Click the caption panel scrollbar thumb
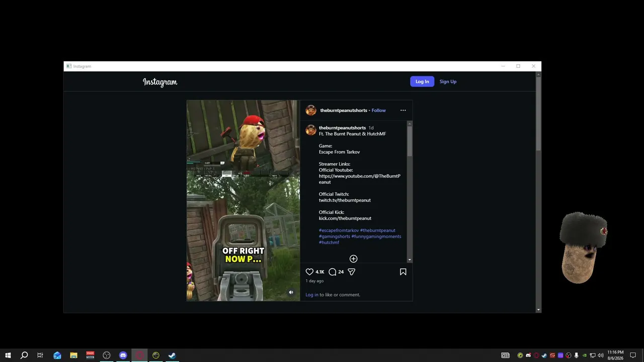 point(410,141)
